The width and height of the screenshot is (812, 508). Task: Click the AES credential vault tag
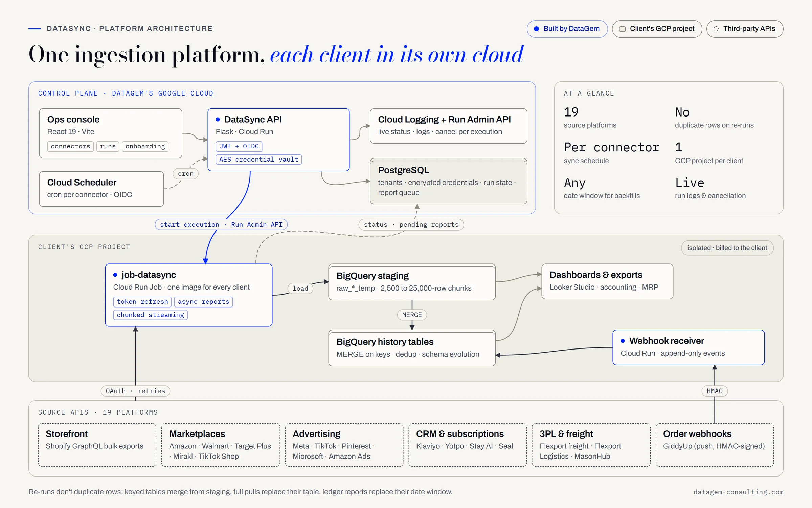[x=259, y=160]
